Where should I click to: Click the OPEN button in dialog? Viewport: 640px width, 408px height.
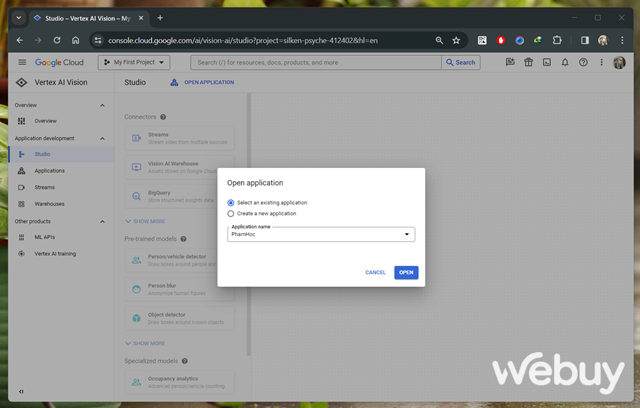point(406,273)
